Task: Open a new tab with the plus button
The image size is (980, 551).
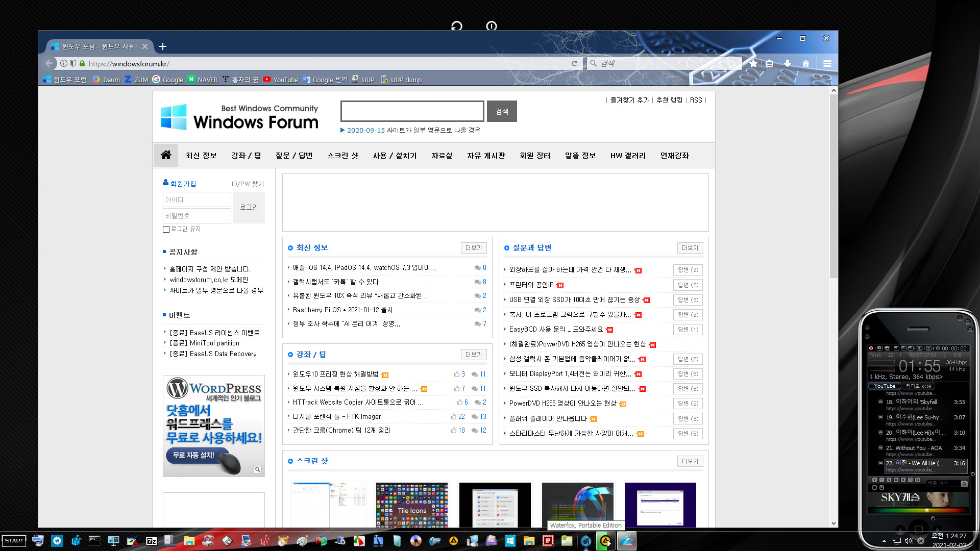Action: (163, 46)
